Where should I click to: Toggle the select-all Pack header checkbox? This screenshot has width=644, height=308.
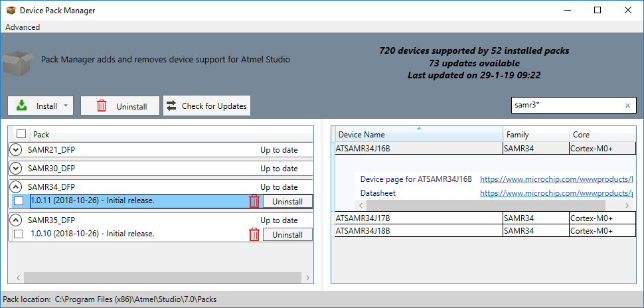pyautogui.click(x=21, y=134)
